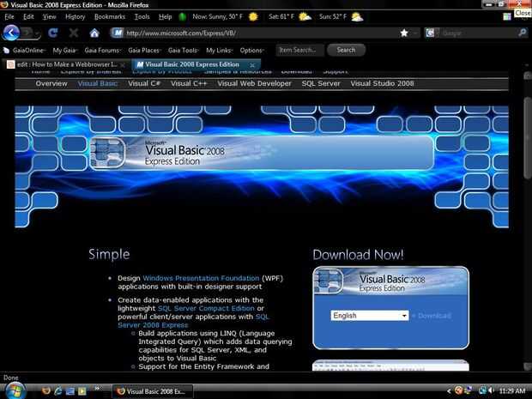Open the File menu
This screenshot has height=399, width=532.
[x=9, y=16]
